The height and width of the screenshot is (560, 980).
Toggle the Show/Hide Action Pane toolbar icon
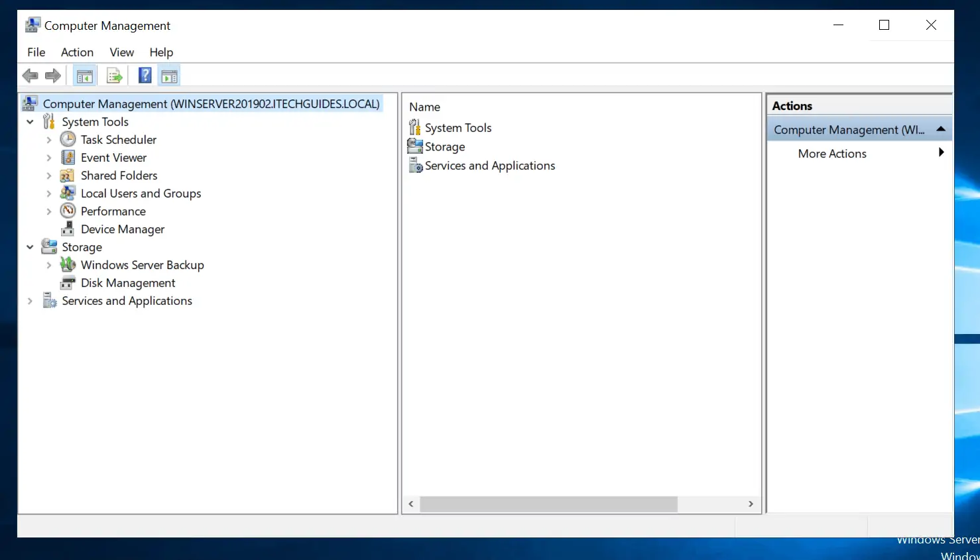point(170,76)
